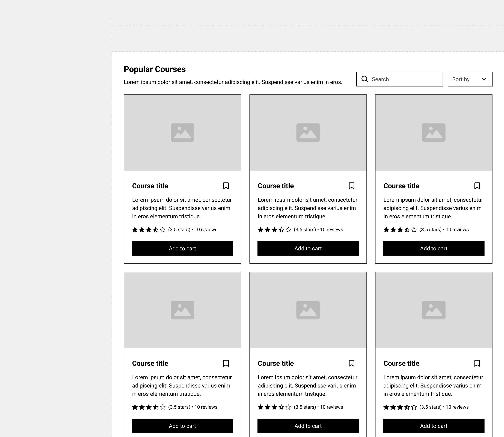Click the star rating of top-left course
The width and height of the screenshot is (504, 437).
[x=149, y=229]
